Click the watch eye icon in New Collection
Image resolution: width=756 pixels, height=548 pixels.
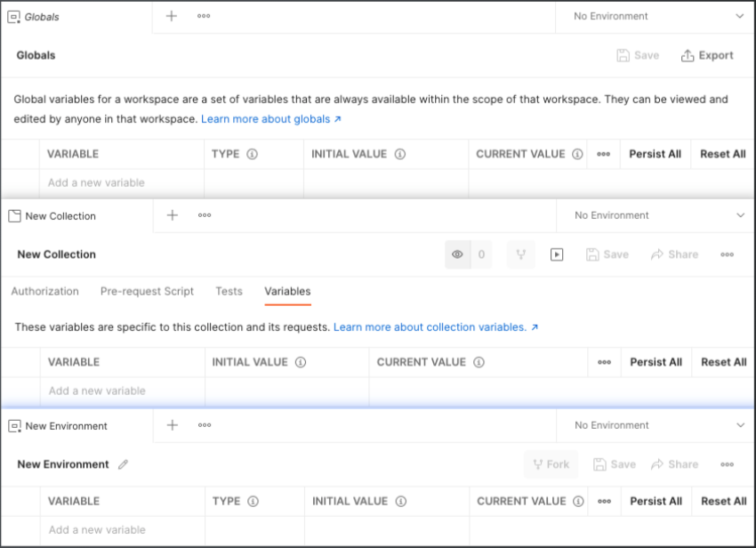(458, 254)
